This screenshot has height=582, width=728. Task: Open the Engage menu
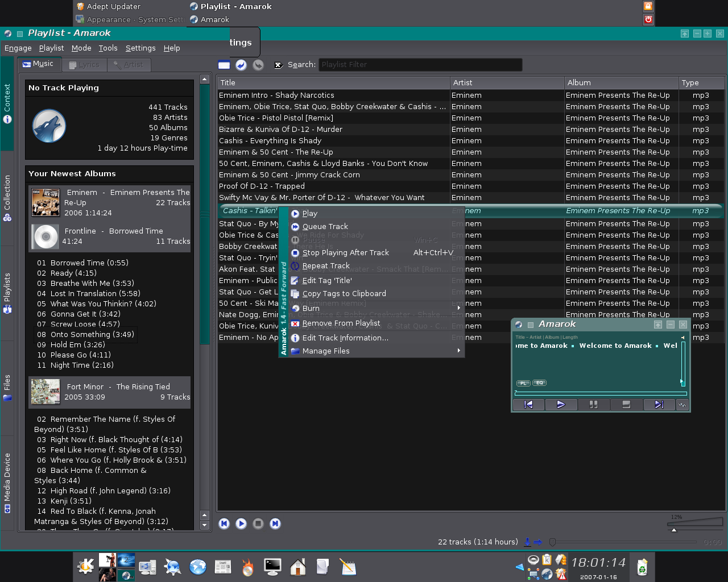coord(18,48)
